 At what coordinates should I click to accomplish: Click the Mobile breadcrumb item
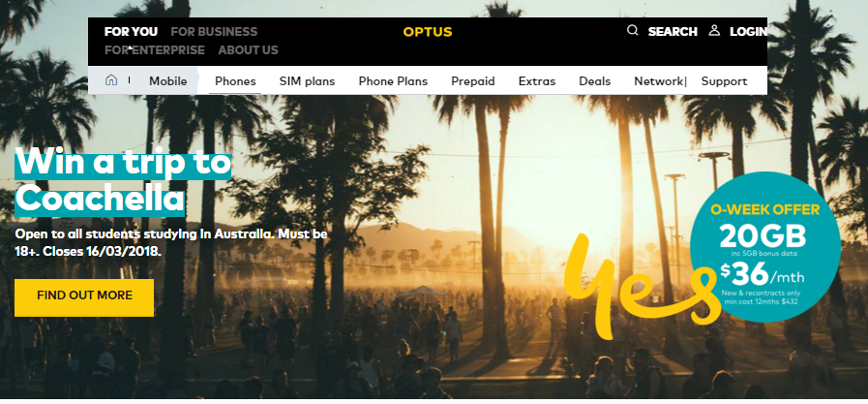[x=167, y=81]
